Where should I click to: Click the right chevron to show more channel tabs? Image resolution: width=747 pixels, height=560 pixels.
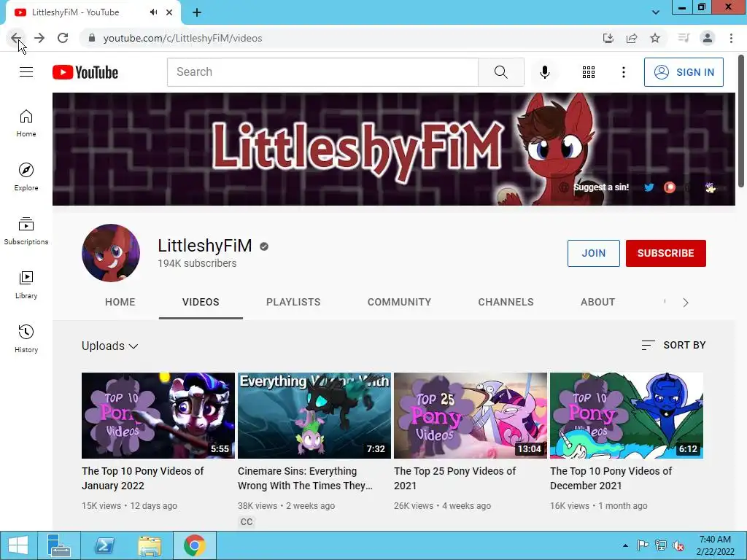(686, 303)
